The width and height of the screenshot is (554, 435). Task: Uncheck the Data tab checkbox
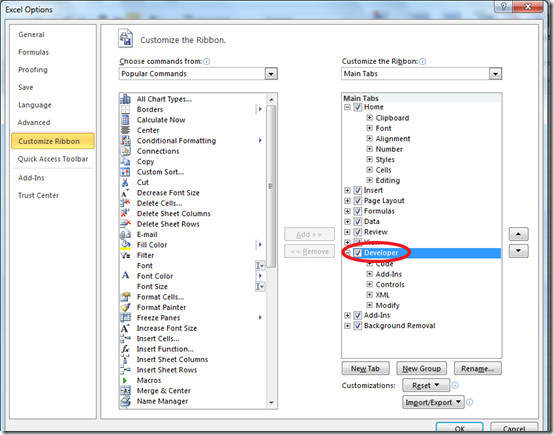pos(358,222)
